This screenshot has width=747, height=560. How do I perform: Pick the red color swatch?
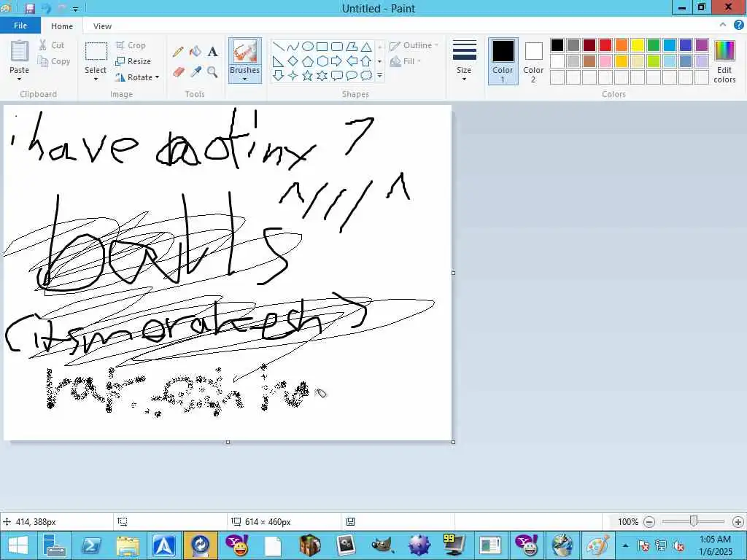tap(605, 45)
